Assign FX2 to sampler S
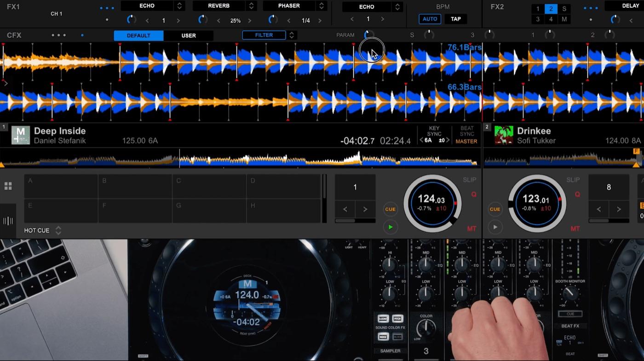 564,9
